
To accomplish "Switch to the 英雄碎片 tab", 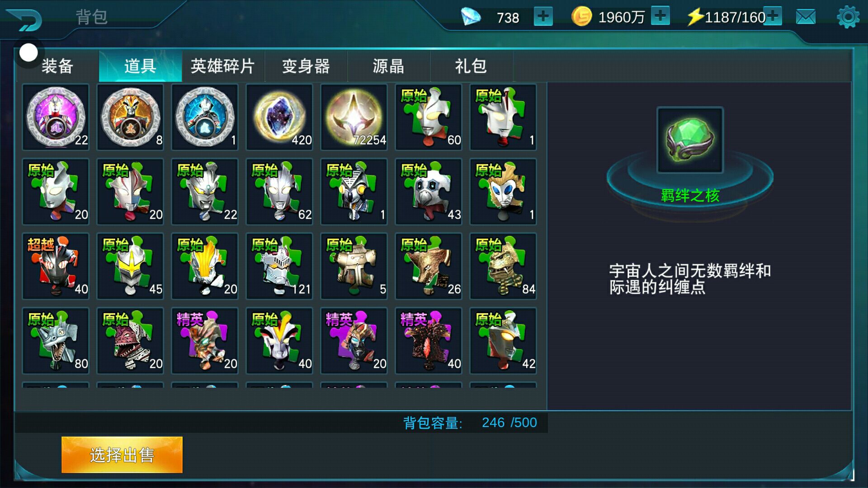I will click(223, 66).
